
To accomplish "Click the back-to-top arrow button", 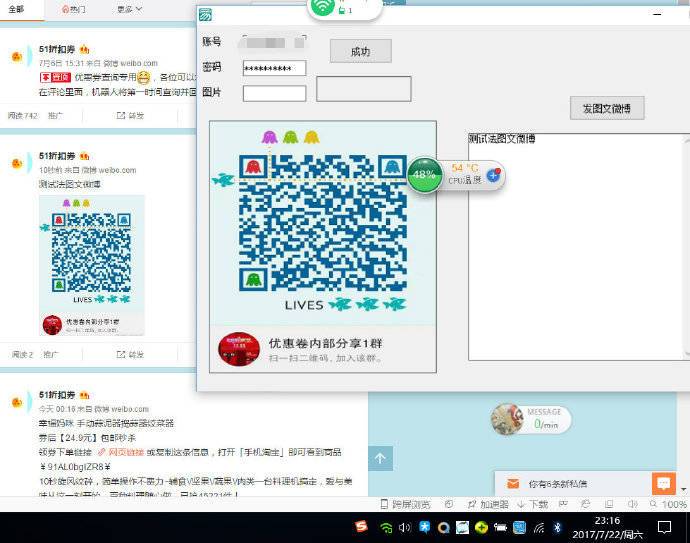I will (x=380, y=458).
